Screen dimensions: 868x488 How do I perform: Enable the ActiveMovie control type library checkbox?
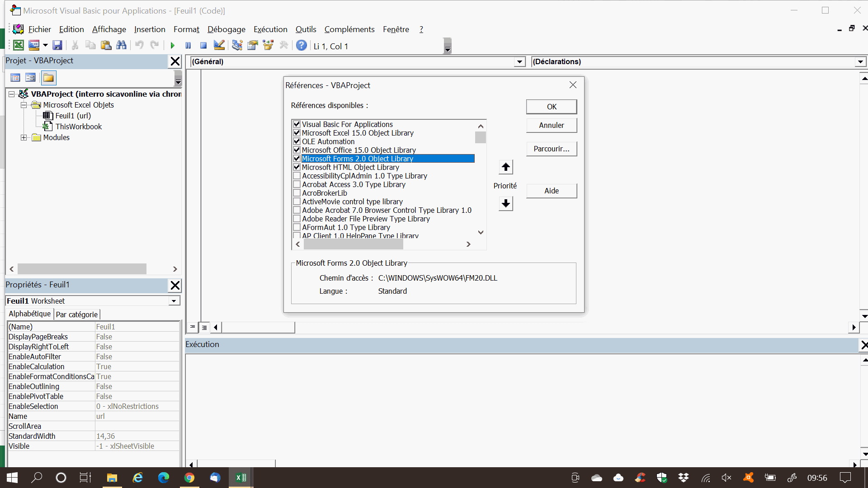[297, 202]
